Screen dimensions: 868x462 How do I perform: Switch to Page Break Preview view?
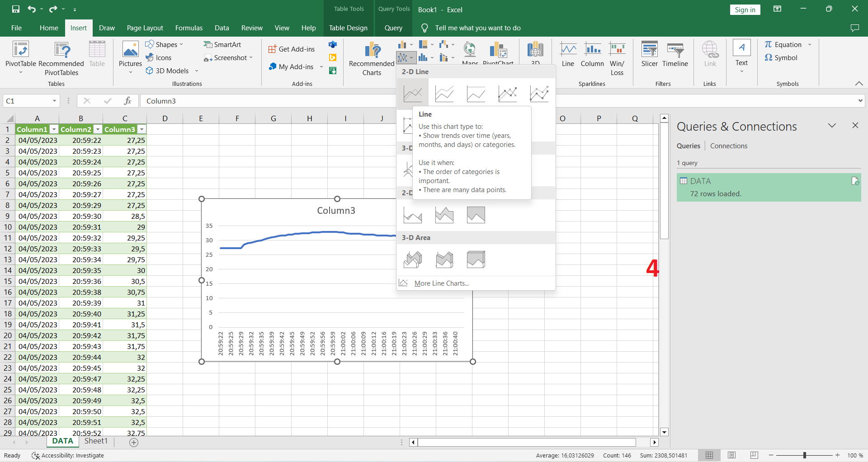coord(754,455)
